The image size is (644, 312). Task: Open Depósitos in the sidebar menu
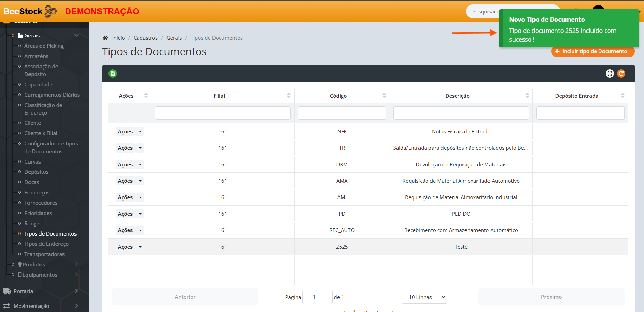click(x=36, y=172)
